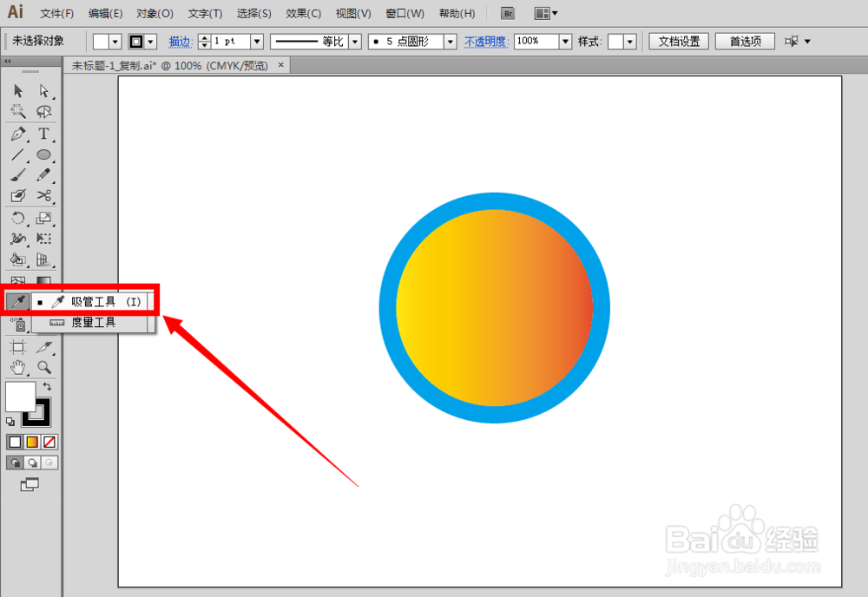Reset to default fill and stroke
Image resolution: width=868 pixels, height=597 pixels.
(10, 422)
